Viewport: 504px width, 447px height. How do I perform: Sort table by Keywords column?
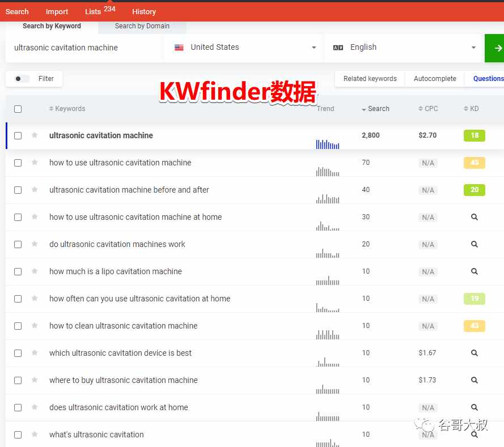[x=67, y=109]
